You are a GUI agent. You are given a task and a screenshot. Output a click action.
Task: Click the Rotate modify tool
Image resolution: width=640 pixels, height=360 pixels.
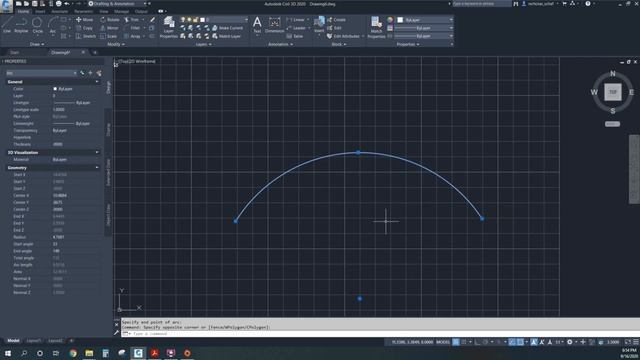(x=110, y=20)
